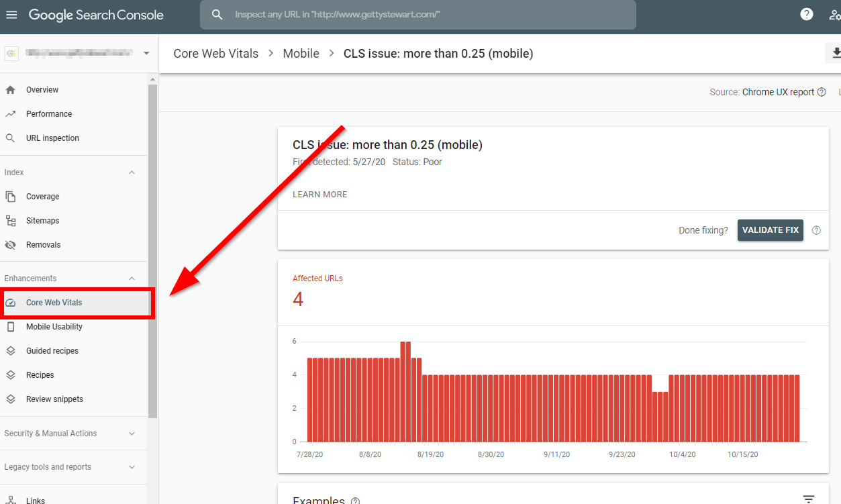Image resolution: width=841 pixels, height=504 pixels.
Task: Click help icon beside Validate Fix
Action: (816, 230)
